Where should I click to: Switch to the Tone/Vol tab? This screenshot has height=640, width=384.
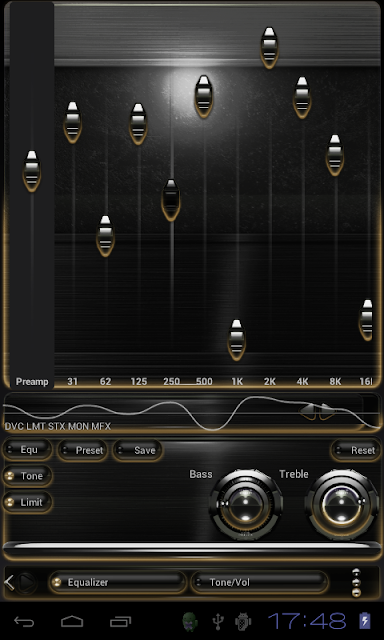click(x=260, y=582)
